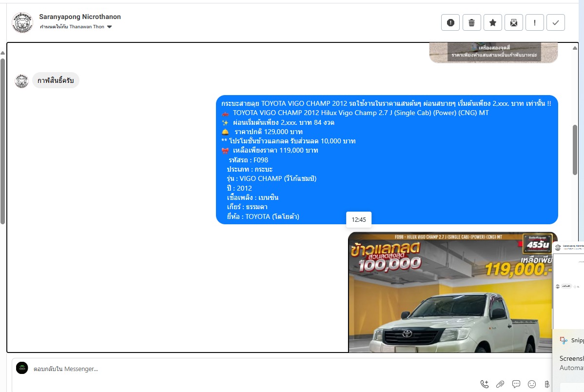Open the assigned-to Thanawan Thon dropdown
This screenshot has height=392, width=584.
[76, 27]
